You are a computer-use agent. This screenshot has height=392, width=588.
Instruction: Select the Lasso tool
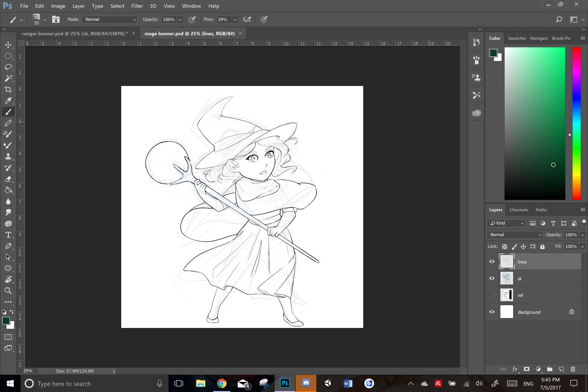[8, 67]
